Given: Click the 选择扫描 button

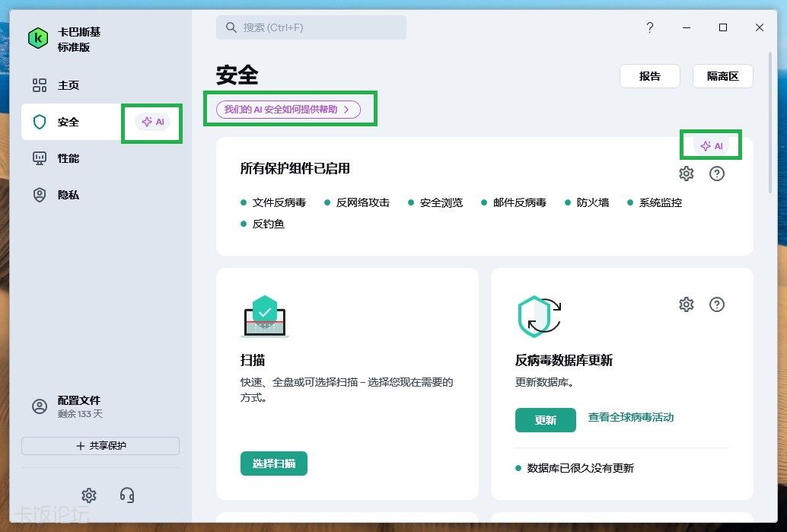Looking at the screenshot, I should pyautogui.click(x=273, y=464).
